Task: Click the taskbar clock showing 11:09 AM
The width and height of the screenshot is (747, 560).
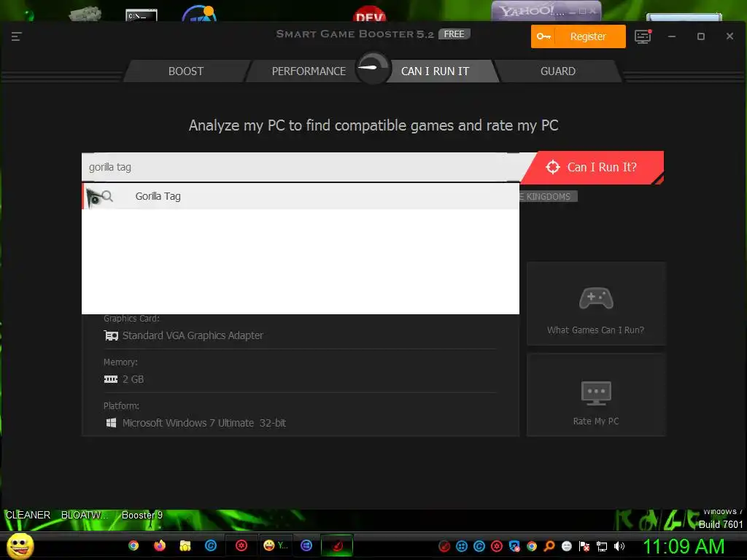Action: coord(684,546)
